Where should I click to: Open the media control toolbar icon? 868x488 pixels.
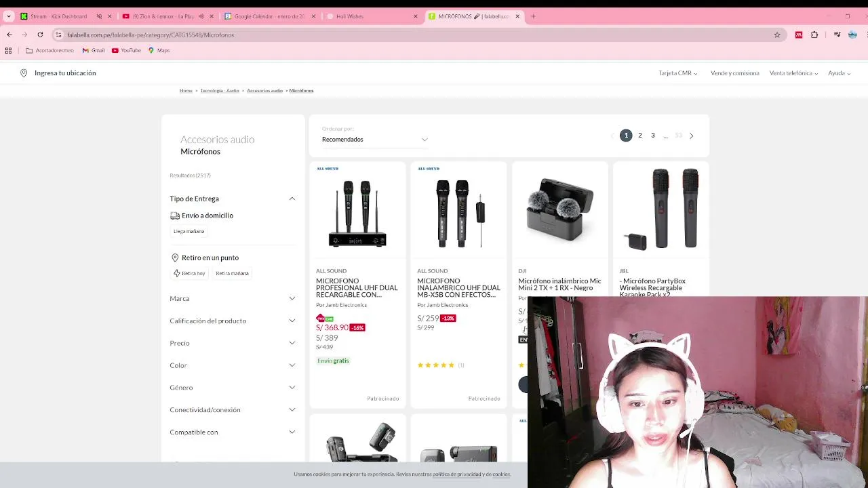837,35
